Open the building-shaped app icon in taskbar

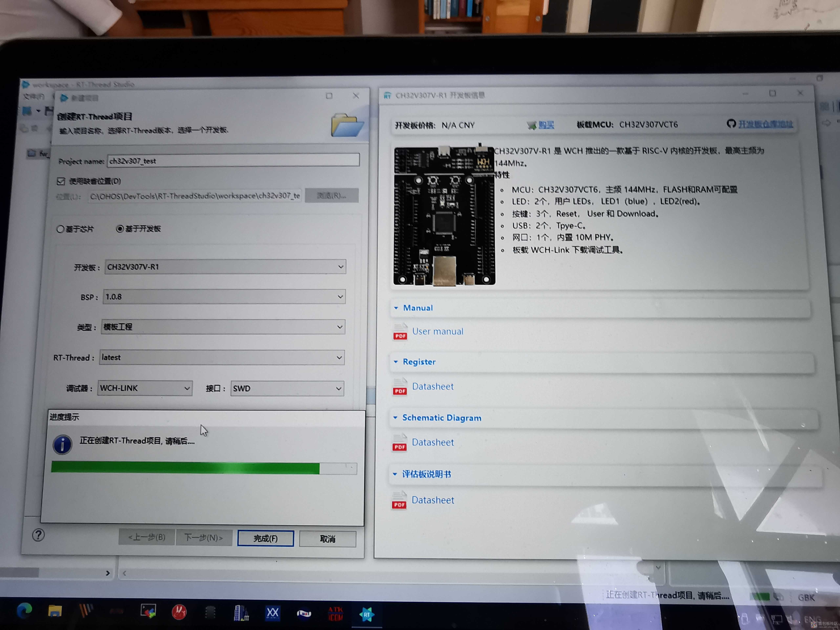[241, 613]
